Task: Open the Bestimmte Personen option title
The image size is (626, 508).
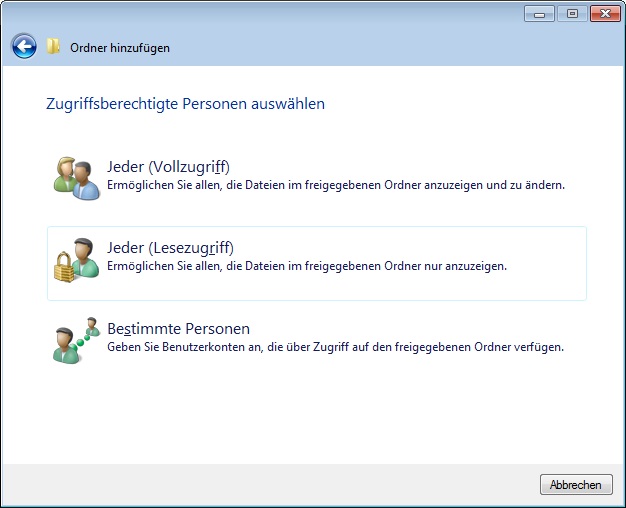Action: (x=178, y=329)
